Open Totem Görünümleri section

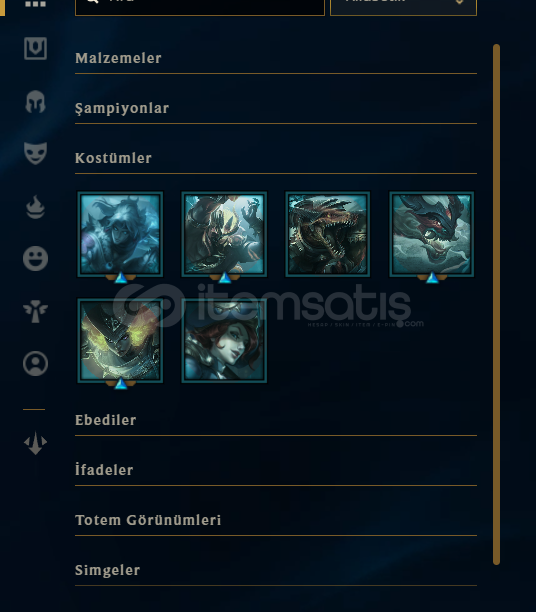276,520
